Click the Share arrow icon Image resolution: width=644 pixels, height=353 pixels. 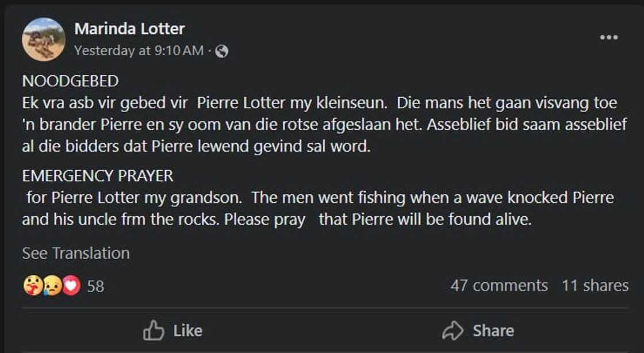click(x=453, y=331)
